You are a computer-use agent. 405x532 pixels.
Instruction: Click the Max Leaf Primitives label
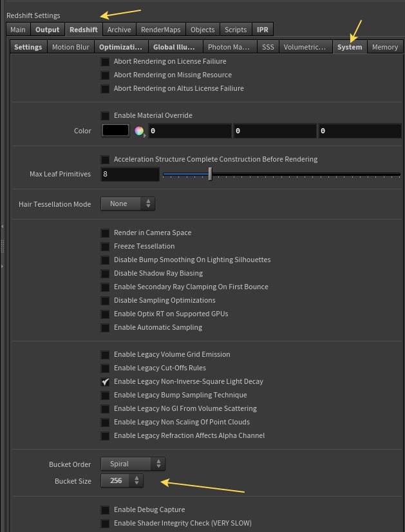(60, 174)
